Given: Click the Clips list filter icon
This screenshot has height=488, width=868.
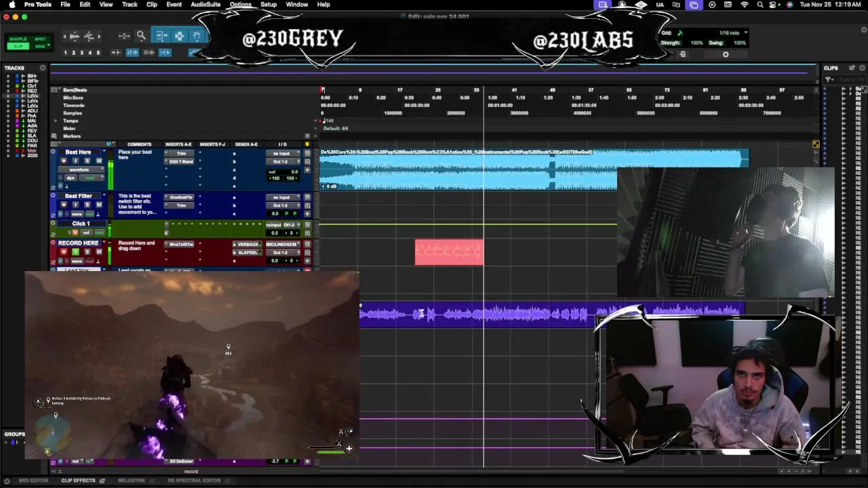Looking at the screenshot, I should coord(829,80).
